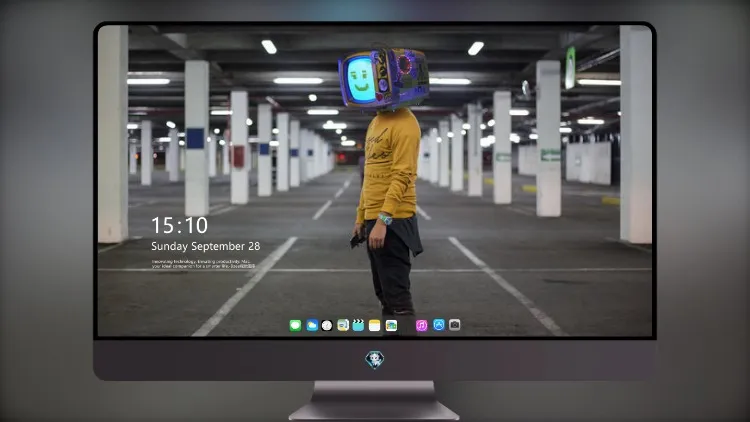Open the multicolored gallery app in the dock
The width and height of the screenshot is (750, 422).
pyautogui.click(x=391, y=325)
